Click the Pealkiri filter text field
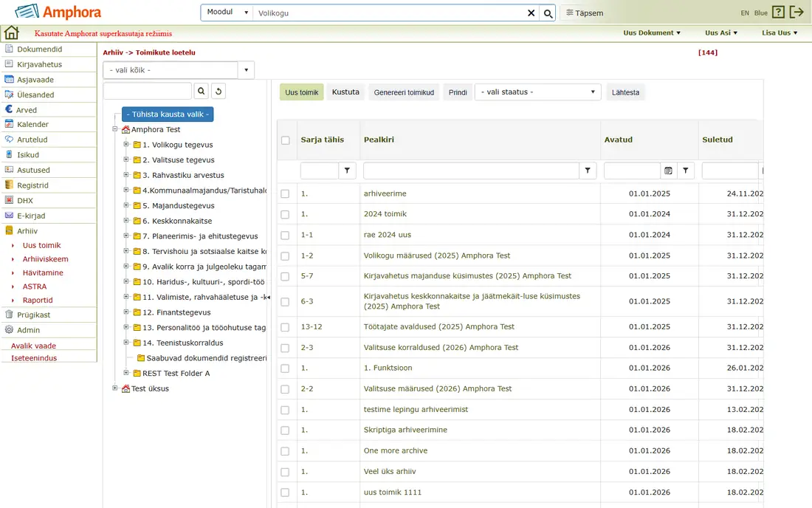The image size is (812, 508). (x=471, y=171)
